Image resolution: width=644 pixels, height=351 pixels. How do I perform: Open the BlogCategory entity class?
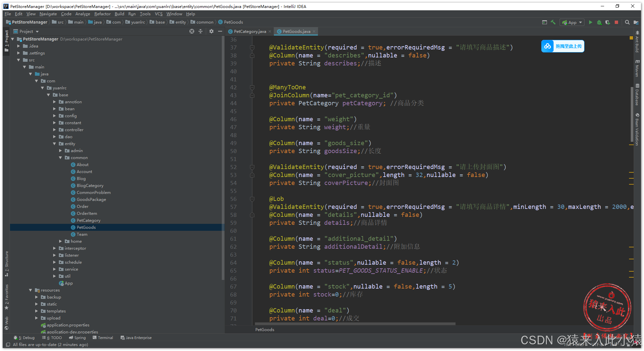pyautogui.click(x=90, y=186)
